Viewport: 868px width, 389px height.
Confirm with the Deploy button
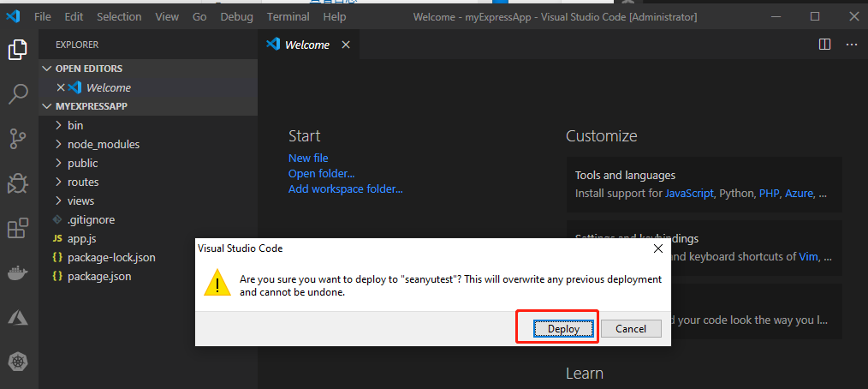click(563, 329)
